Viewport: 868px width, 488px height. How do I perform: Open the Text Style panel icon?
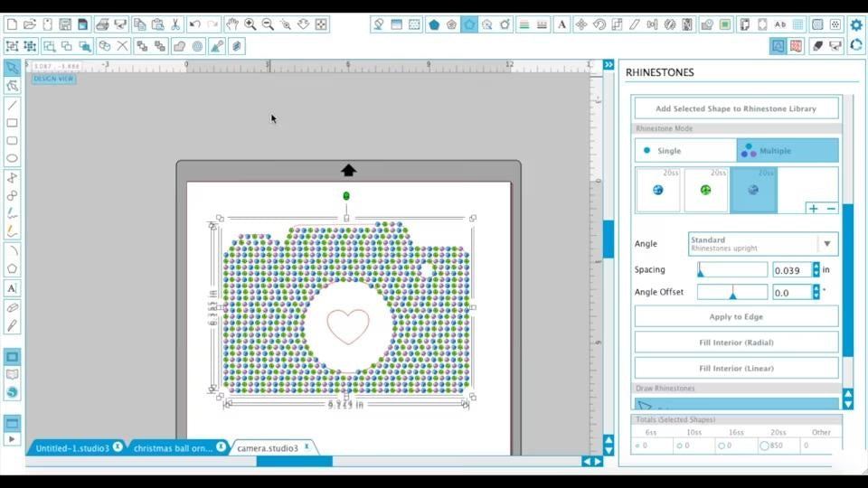561,24
